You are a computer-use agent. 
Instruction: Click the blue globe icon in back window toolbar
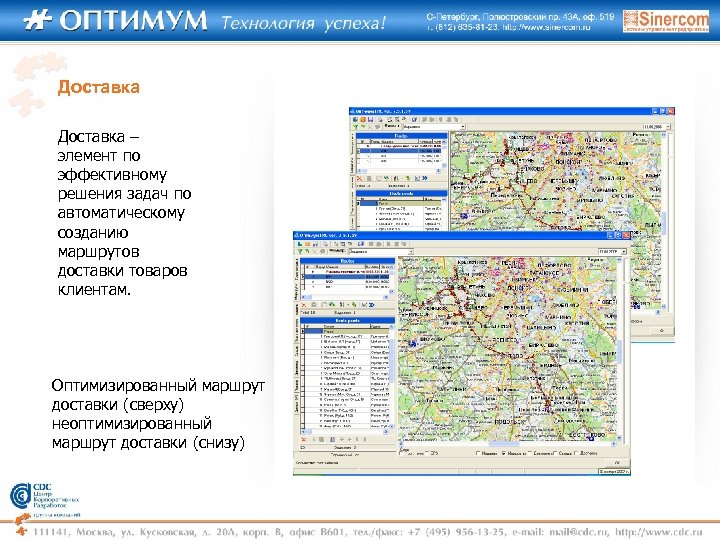pyautogui.click(x=355, y=119)
